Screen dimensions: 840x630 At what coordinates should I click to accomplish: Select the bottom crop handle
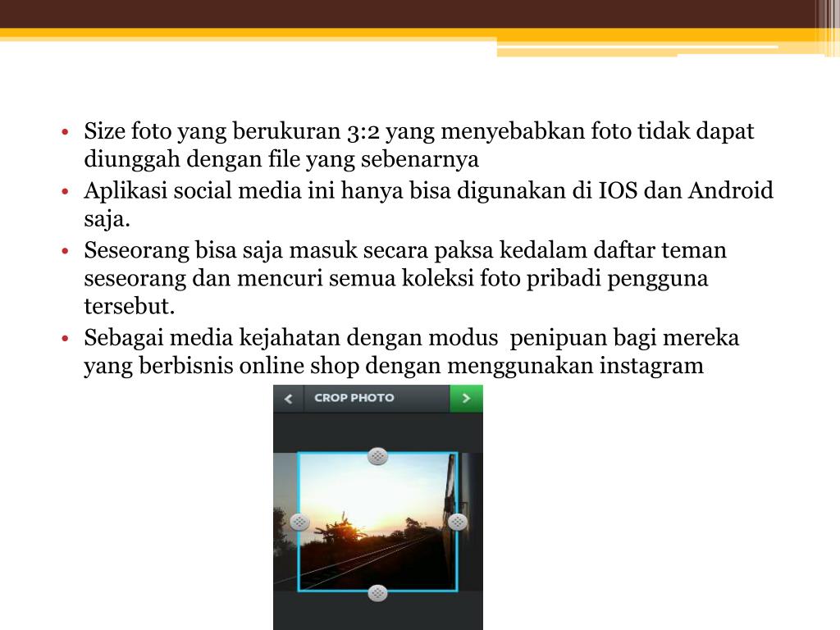pos(377,593)
